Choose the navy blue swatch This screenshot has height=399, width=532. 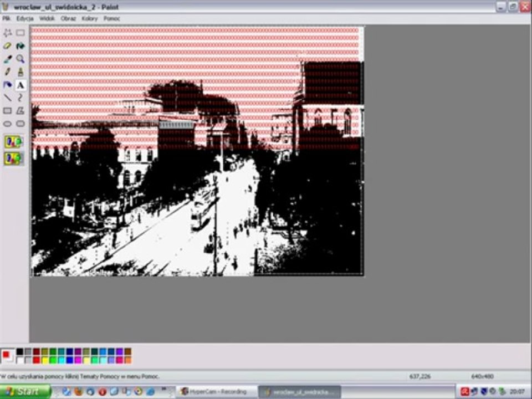click(x=70, y=352)
